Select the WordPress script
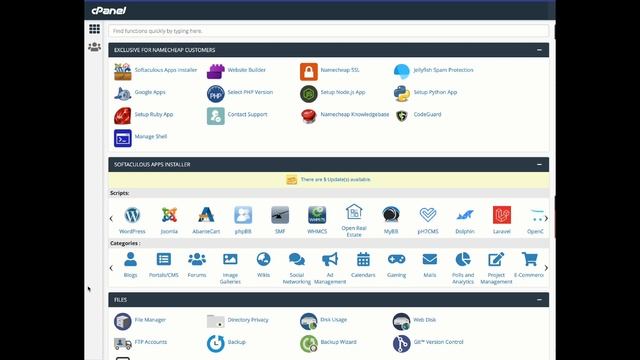Screen dimensions: 640x360 (x=132, y=220)
